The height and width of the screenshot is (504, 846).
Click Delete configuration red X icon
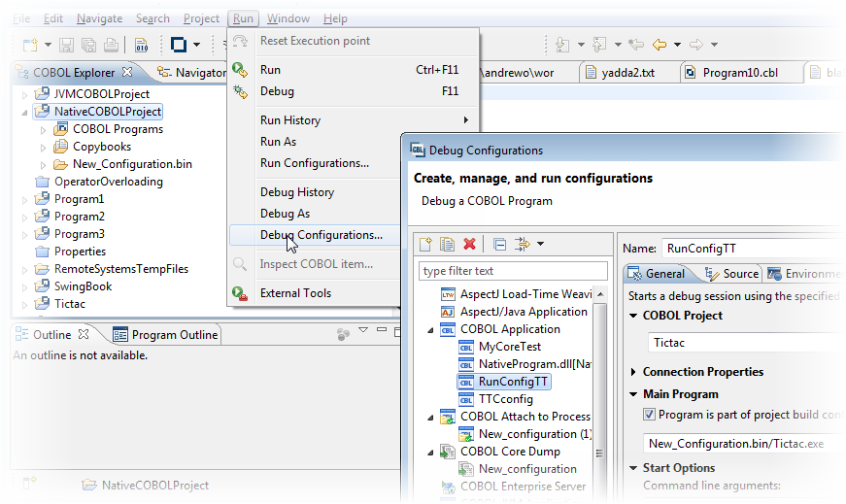pyautogui.click(x=469, y=245)
